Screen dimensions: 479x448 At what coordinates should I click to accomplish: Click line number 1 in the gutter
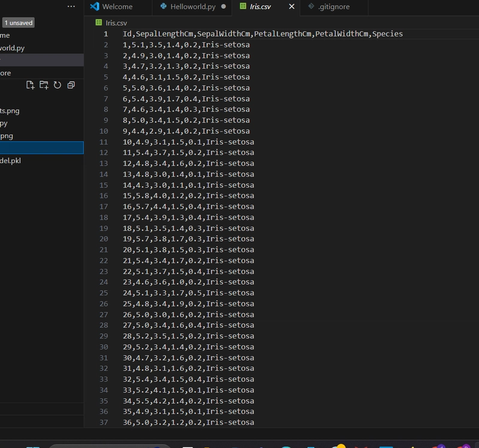point(106,34)
